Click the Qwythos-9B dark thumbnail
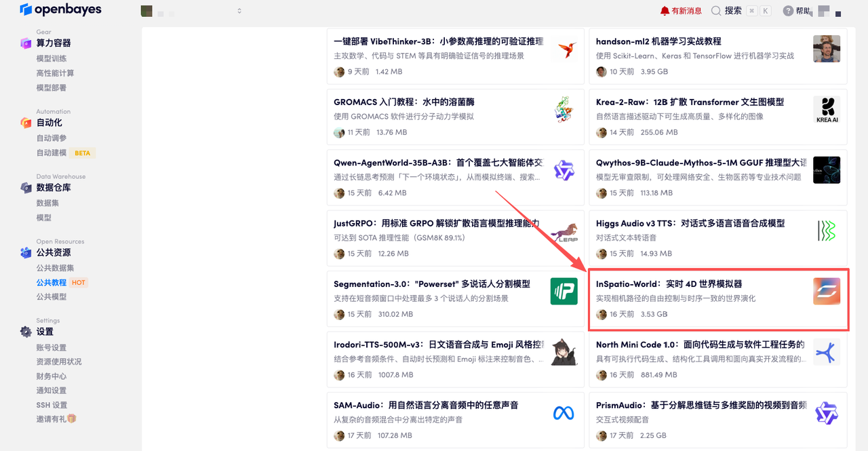The width and height of the screenshot is (868, 451). tap(827, 170)
